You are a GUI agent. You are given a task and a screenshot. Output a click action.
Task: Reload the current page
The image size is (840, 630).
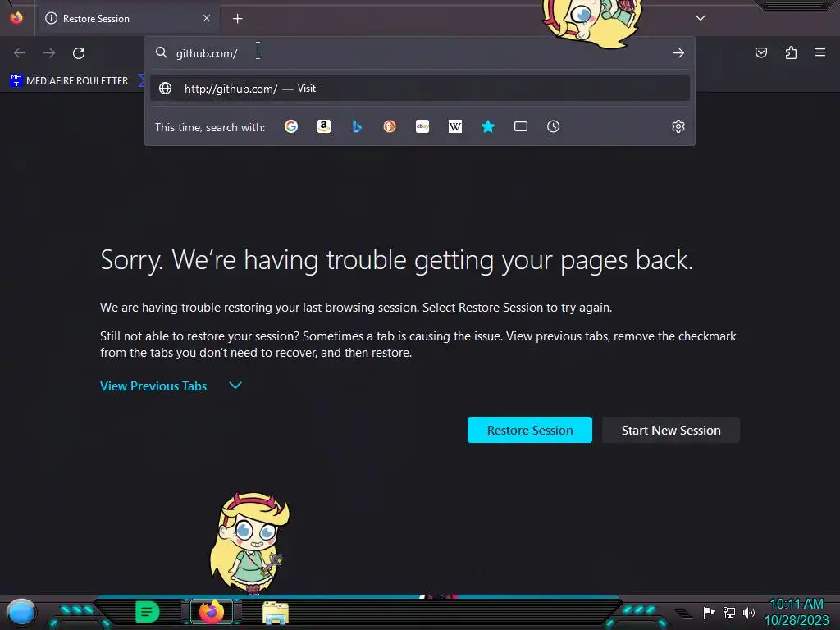(x=79, y=53)
